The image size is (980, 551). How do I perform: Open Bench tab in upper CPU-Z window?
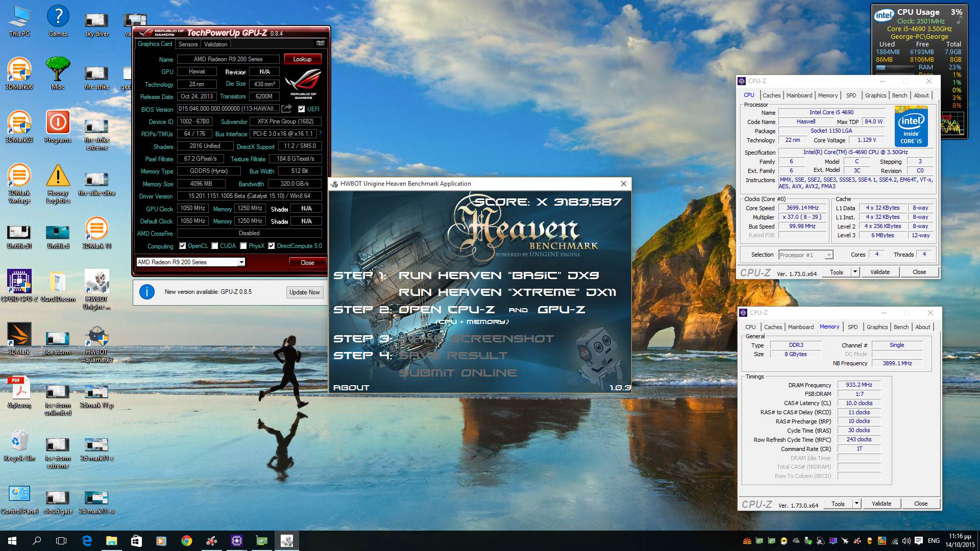click(x=899, y=95)
